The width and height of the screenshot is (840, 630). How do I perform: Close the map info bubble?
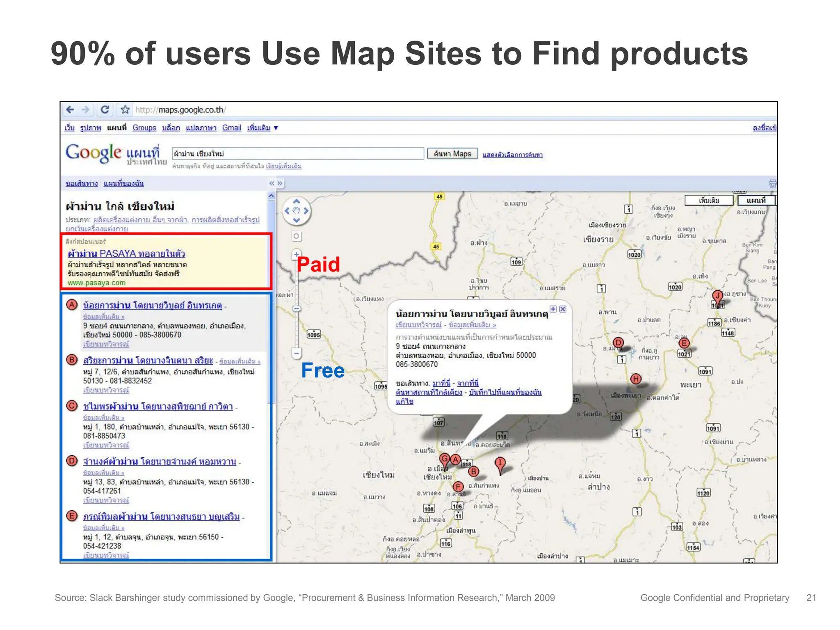coord(563,309)
